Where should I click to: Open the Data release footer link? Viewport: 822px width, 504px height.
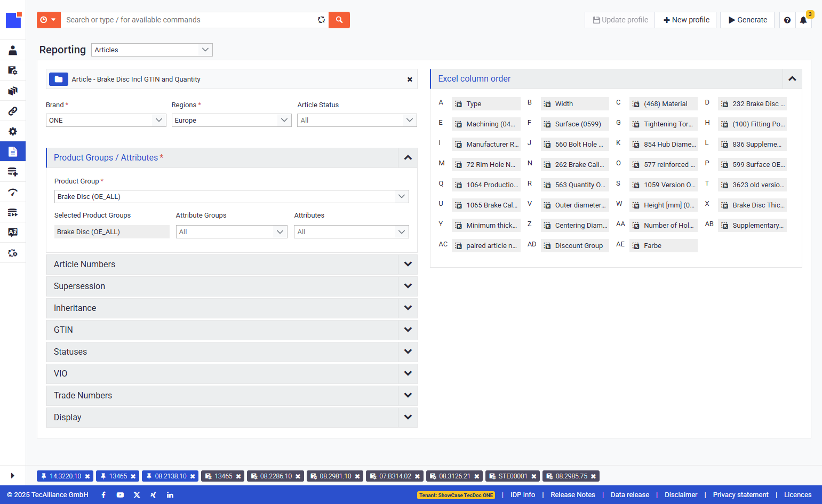pyautogui.click(x=630, y=495)
